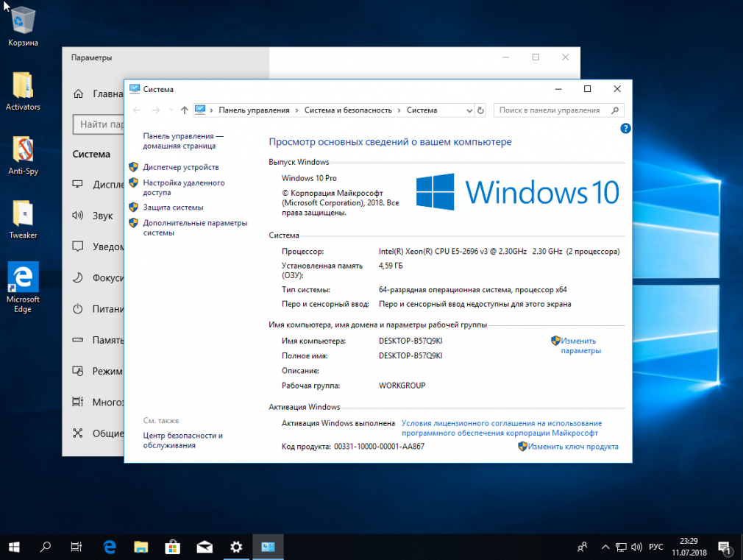The height and width of the screenshot is (560, 743).
Task: Expand chevron after Система и безопасность breadcrumb
Action: tap(399, 110)
